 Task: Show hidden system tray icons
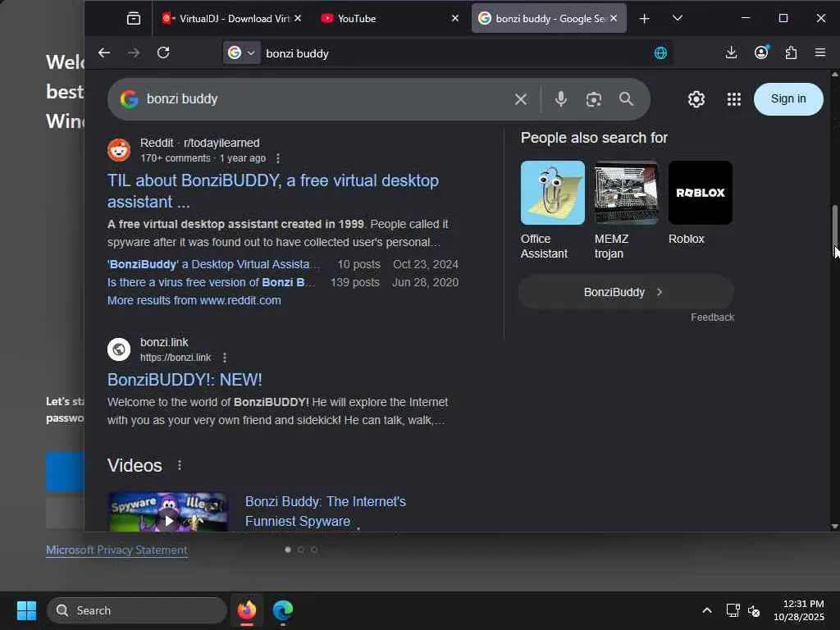tap(706, 610)
